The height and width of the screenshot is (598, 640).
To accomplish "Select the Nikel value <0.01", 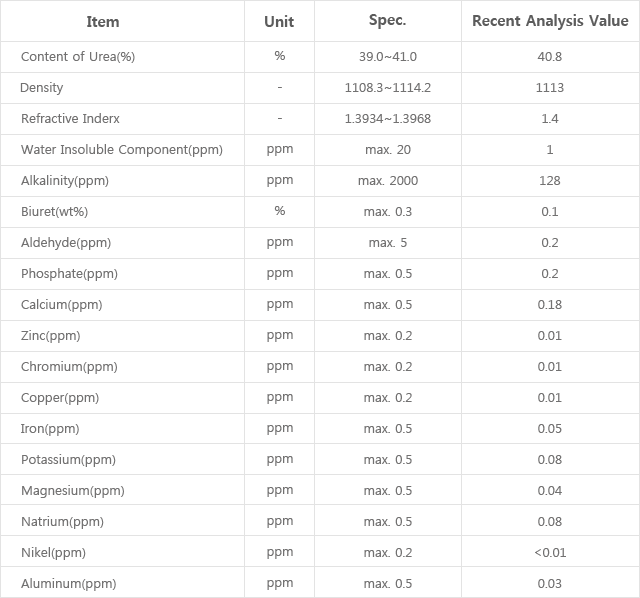I will click(x=550, y=553).
